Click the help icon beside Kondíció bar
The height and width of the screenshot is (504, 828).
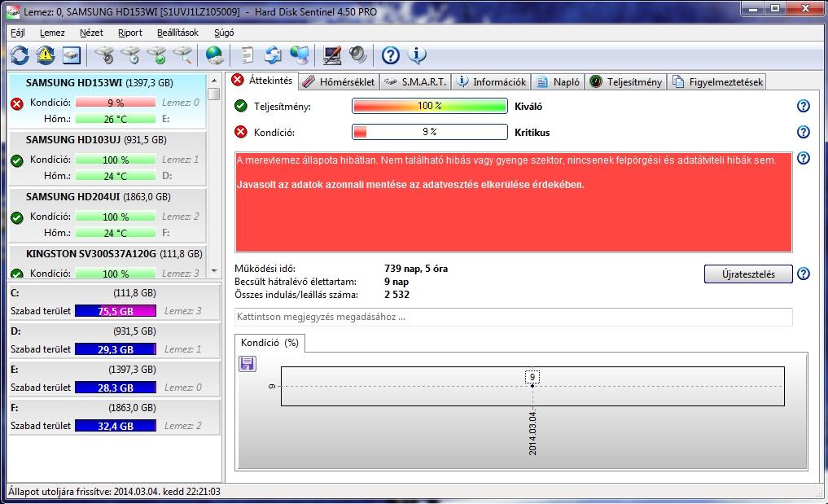[x=804, y=132]
